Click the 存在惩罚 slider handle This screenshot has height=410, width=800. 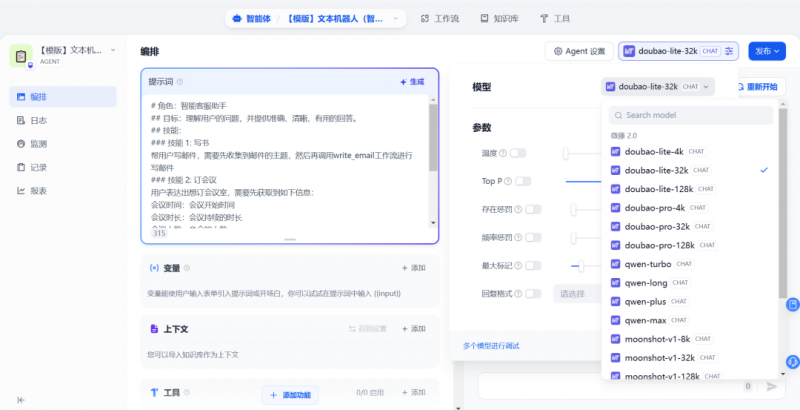tap(573, 210)
